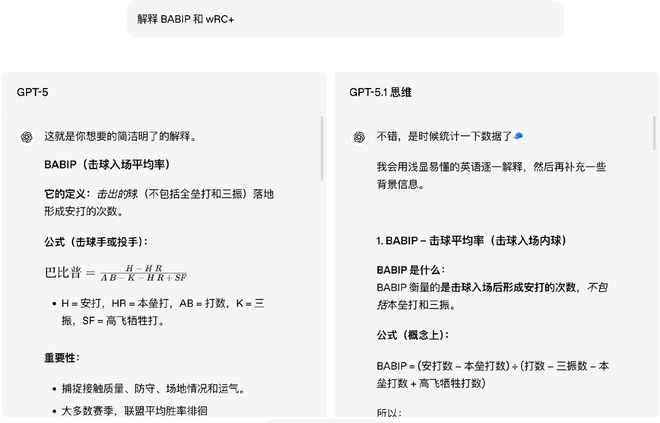The width and height of the screenshot is (660, 423).
Task: Click the BABIP 是什么 heading
Action: click(411, 270)
